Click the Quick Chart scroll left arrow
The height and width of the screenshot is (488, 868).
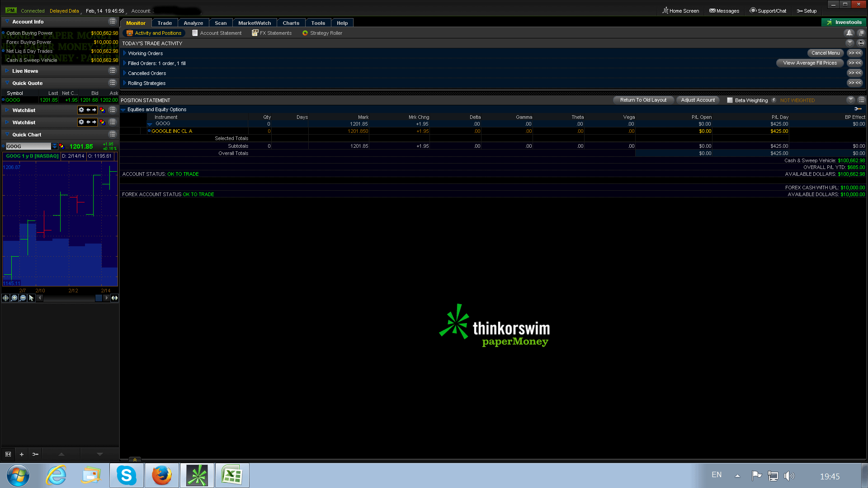pyautogui.click(x=40, y=298)
